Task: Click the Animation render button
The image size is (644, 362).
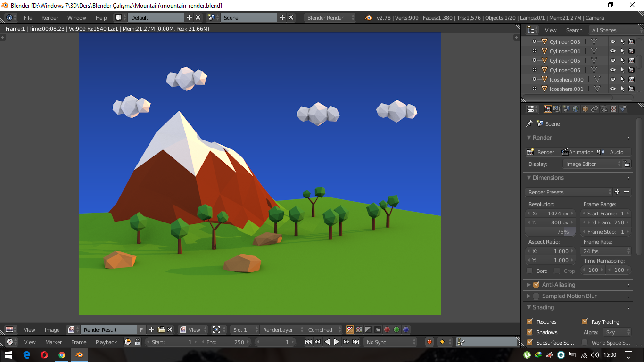Action: [x=578, y=152]
